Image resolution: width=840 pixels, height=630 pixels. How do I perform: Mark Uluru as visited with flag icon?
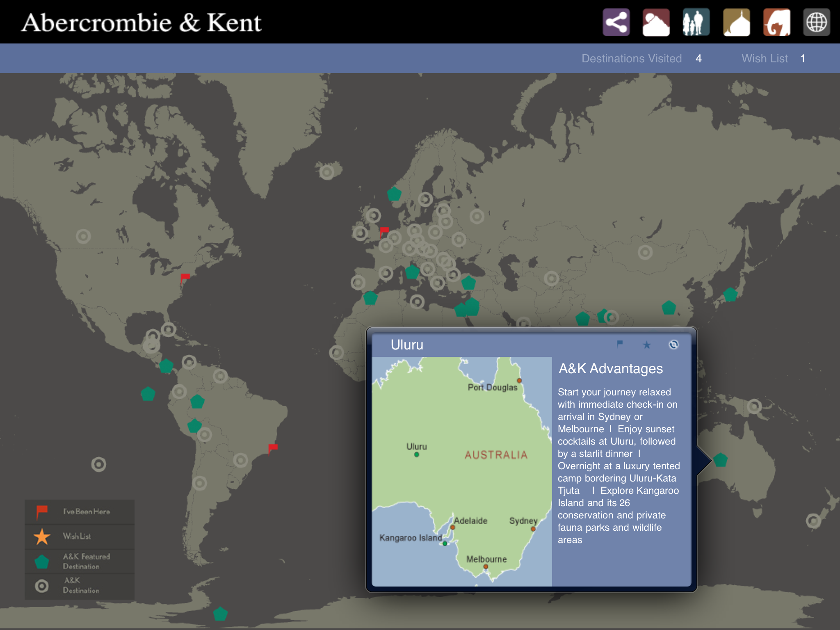619,344
